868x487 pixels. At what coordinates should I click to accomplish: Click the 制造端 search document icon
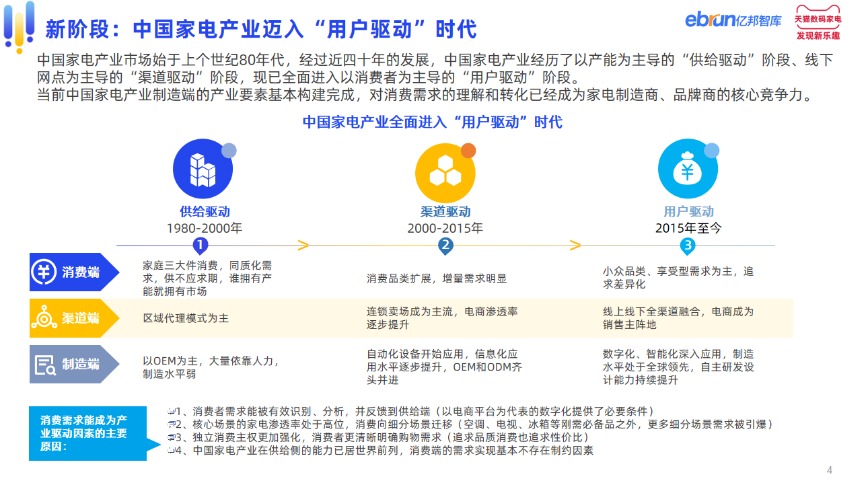[x=44, y=365]
